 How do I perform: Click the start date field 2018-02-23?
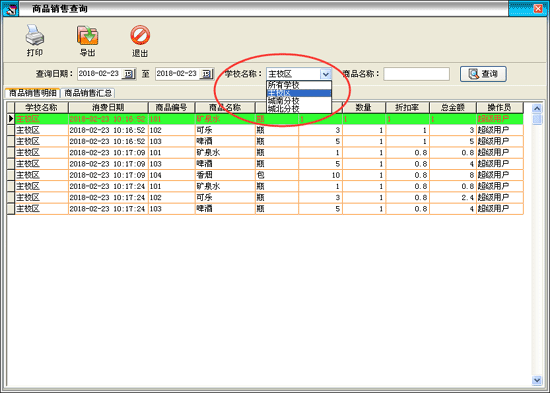(99, 74)
